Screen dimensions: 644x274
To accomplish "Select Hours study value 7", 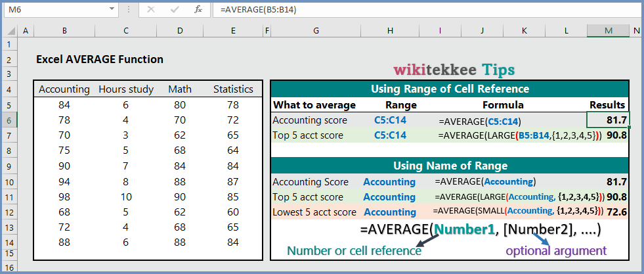I will (125, 166).
